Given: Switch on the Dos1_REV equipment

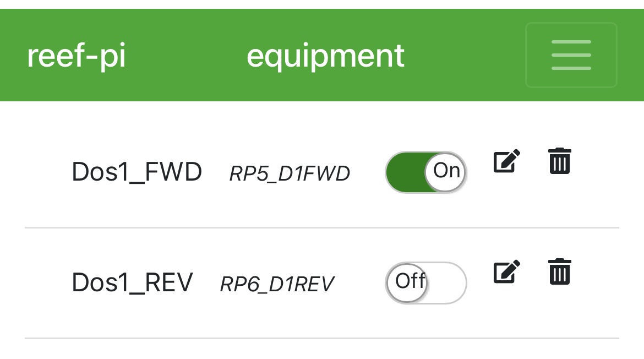Looking at the screenshot, I should [x=426, y=283].
